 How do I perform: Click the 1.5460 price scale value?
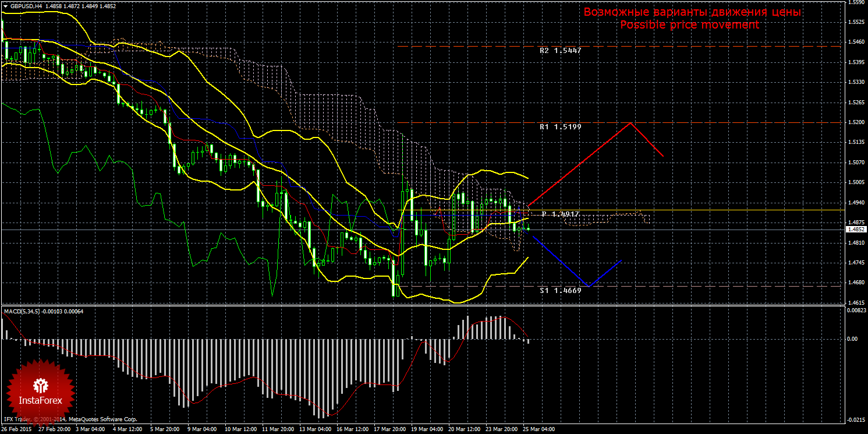pyautogui.click(x=856, y=43)
